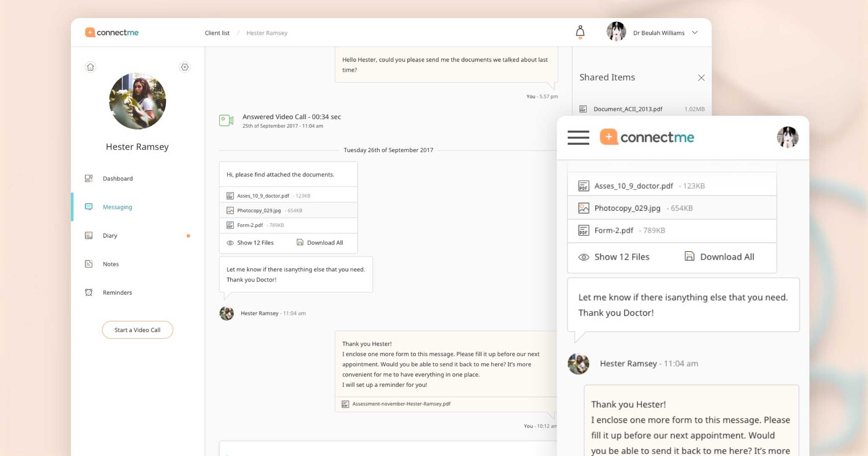Click the answered video call camera icon
The image size is (868, 456).
coord(226,120)
